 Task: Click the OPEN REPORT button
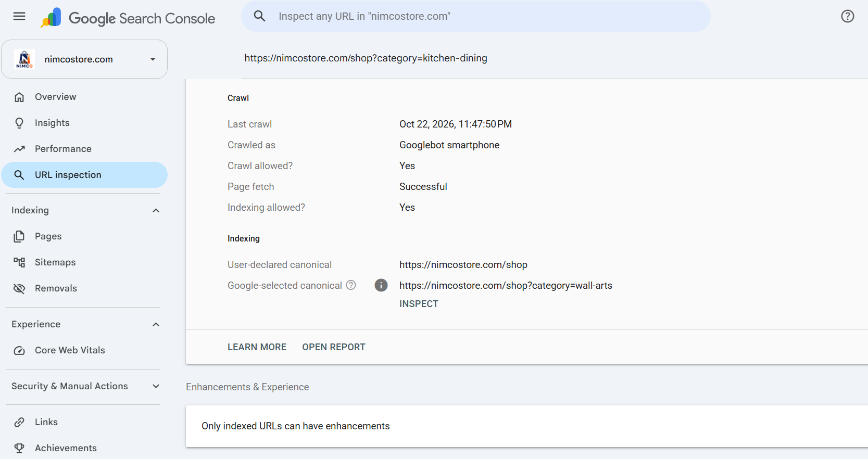point(334,347)
